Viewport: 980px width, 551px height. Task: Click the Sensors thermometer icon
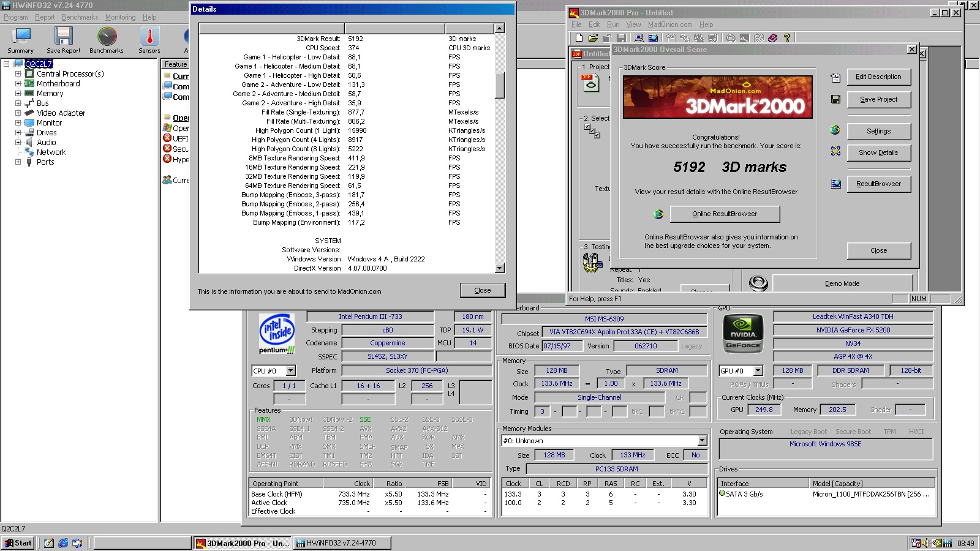click(149, 37)
